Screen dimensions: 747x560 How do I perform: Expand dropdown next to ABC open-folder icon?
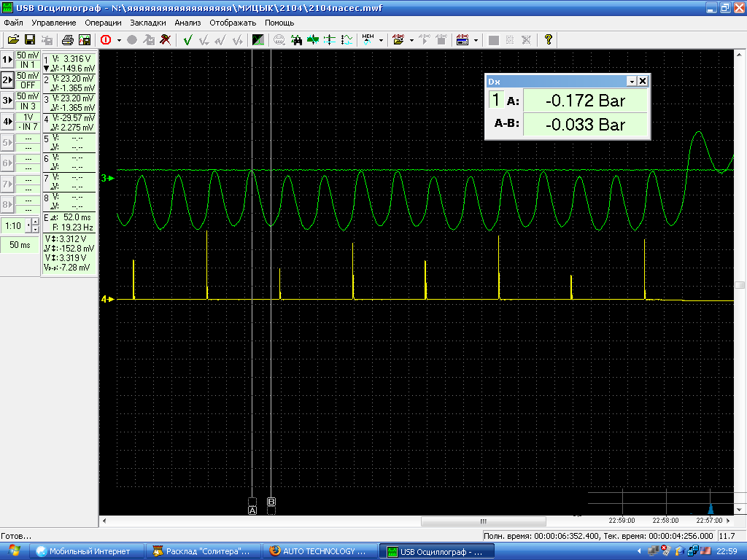click(x=411, y=40)
